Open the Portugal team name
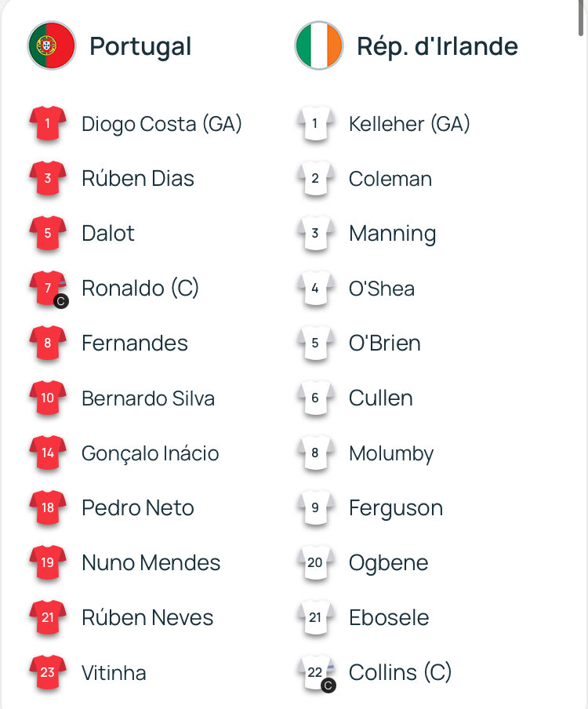The image size is (588, 709). click(140, 46)
